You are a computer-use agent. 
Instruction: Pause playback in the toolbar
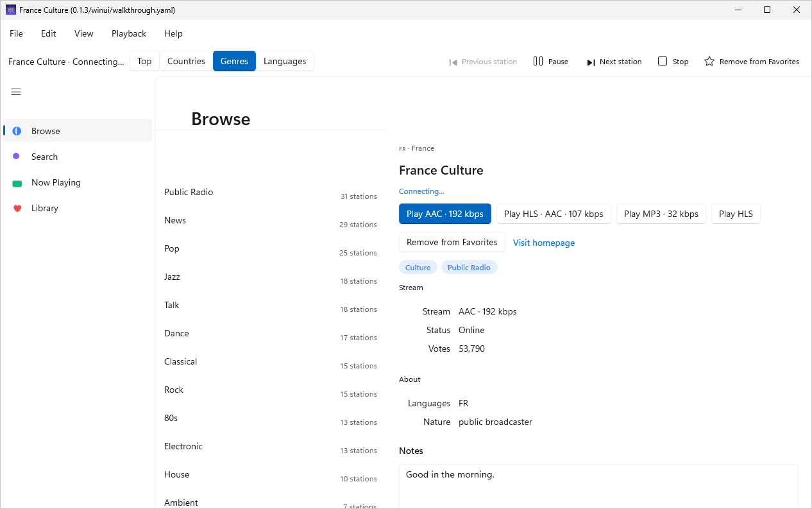pyautogui.click(x=551, y=62)
